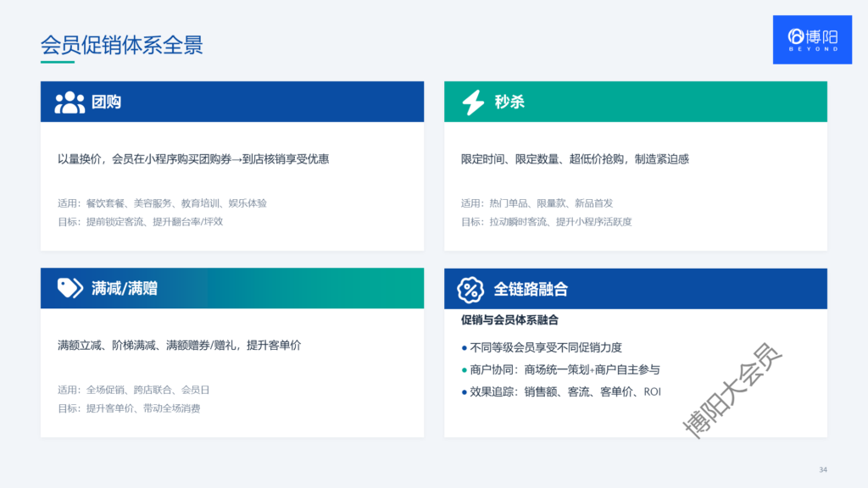
Task: Select the line 目标：提升客单价、带动全场消费
Action: coord(129,408)
